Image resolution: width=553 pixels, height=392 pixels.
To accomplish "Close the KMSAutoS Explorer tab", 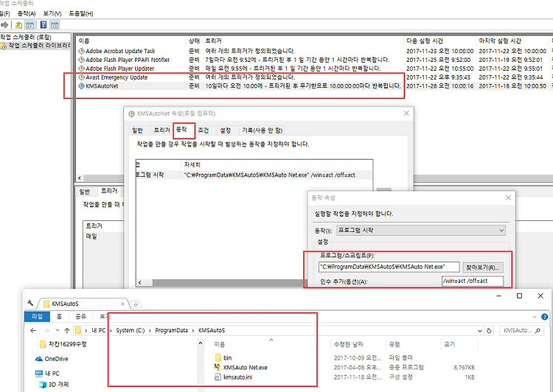I will [x=122, y=304].
